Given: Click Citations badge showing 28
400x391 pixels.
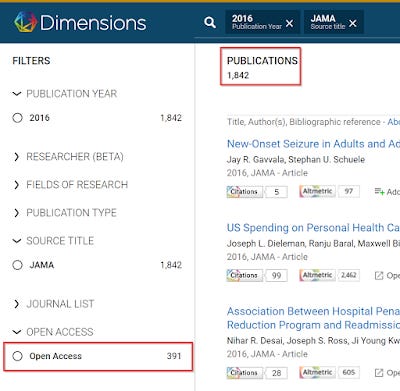Looking at the screenshot, I should [x=257, y=373].
